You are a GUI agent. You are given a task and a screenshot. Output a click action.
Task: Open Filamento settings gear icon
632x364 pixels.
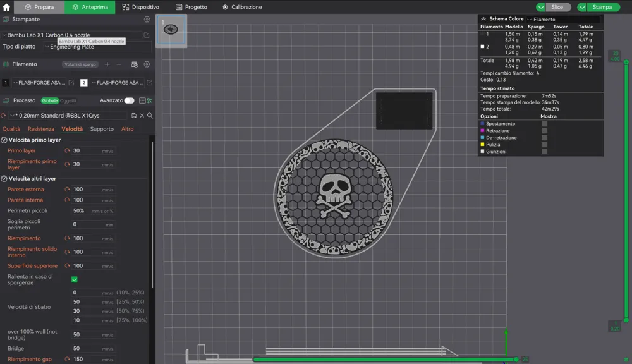pyautogui.click(x=147, y=64)
